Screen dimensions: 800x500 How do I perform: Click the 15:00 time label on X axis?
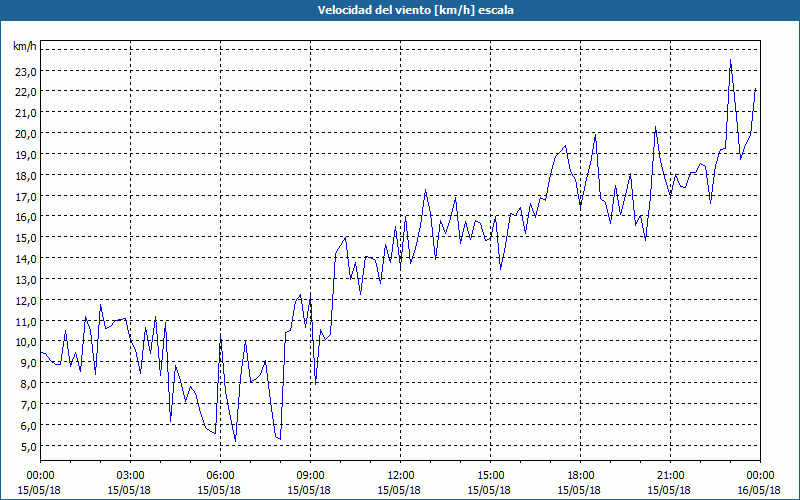(x=490, y=476)
